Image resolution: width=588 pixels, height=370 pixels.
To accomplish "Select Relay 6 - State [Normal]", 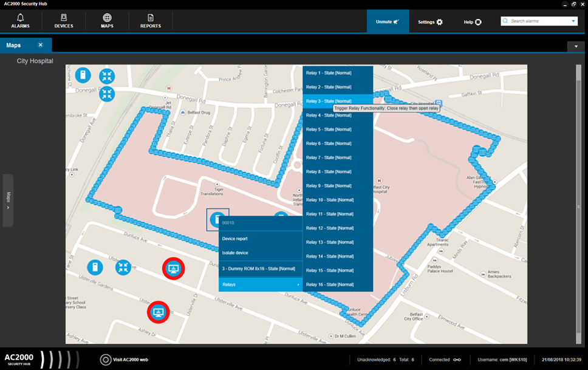I will coord(338,143).
